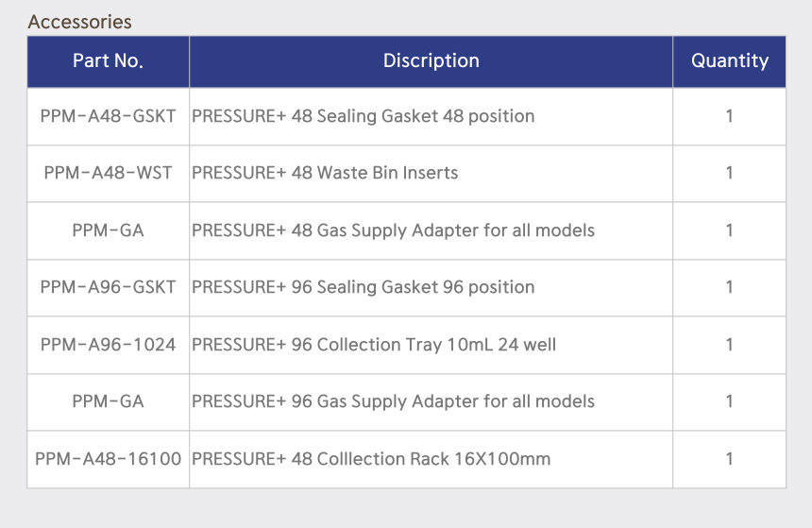812x528 pixels.
Task: Click the 96 Collection Tray description
Action: (374, 345)
